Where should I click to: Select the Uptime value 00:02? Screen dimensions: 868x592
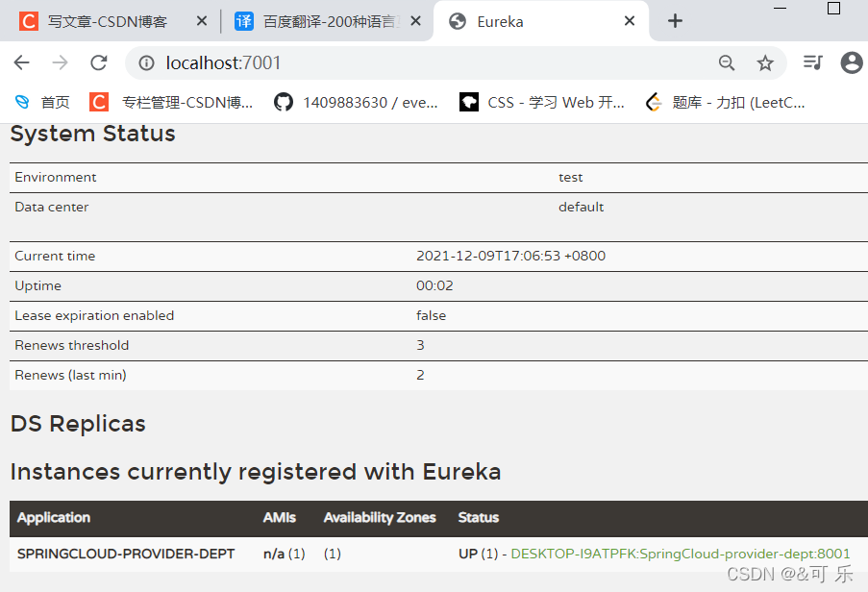pos(434,285)
